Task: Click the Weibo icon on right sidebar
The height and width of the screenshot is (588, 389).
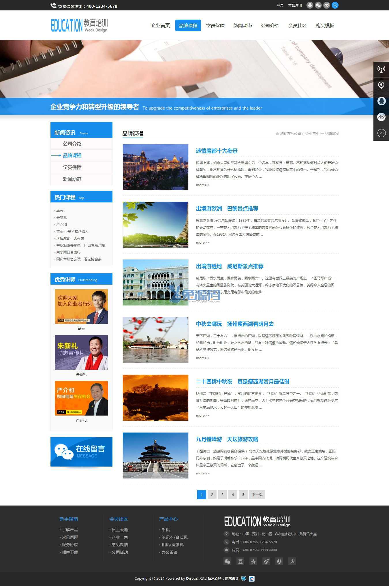Action: pyautogui.click(x=381, y=117)
